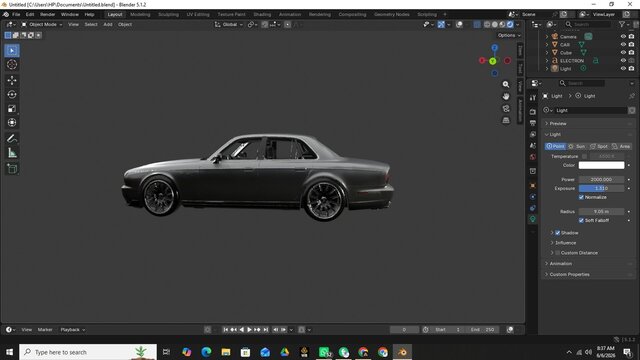Open the Object Mode dropdown

(x=42, y=24)
